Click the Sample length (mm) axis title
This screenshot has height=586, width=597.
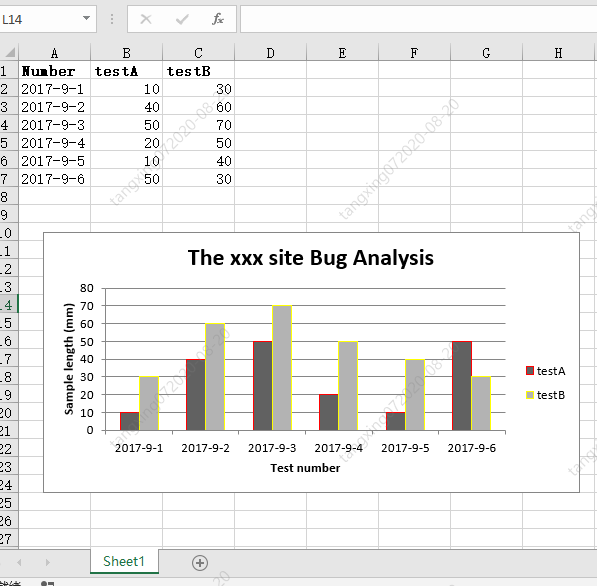69,359
